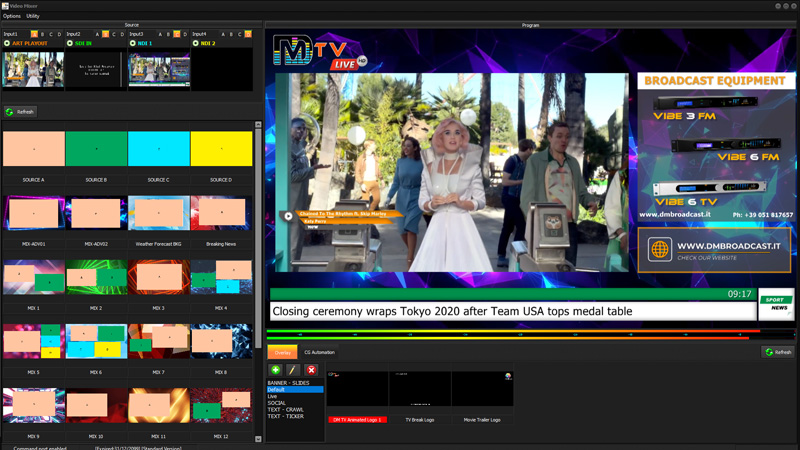Select the MIX 9 layout preset
The width and height of the screenshot is (800, 450).
(x=34, y=405)
